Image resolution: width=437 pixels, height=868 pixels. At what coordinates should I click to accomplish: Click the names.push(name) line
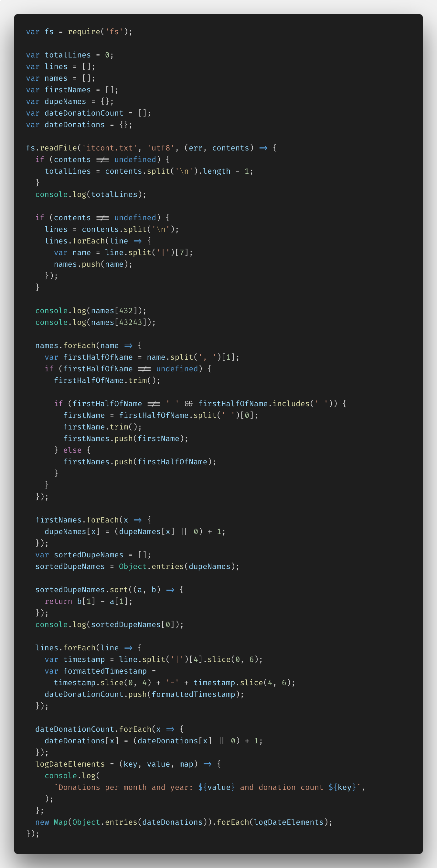pos(93,264)
